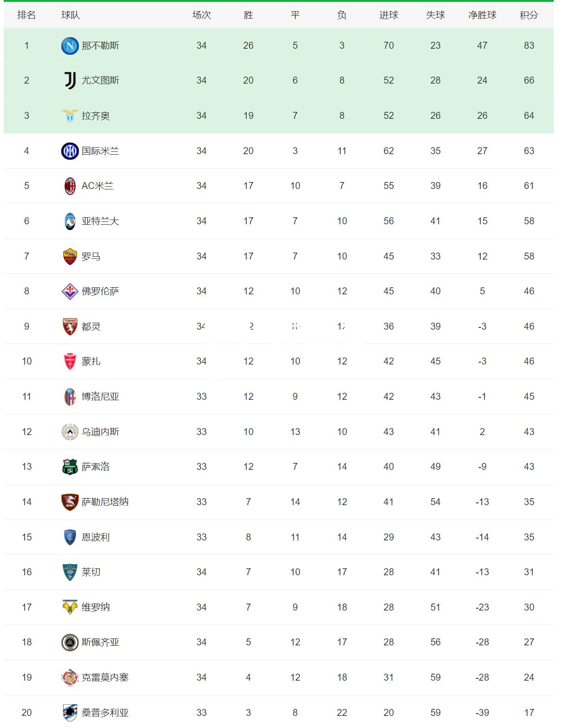Select the 排名 column header

point(26,15)
